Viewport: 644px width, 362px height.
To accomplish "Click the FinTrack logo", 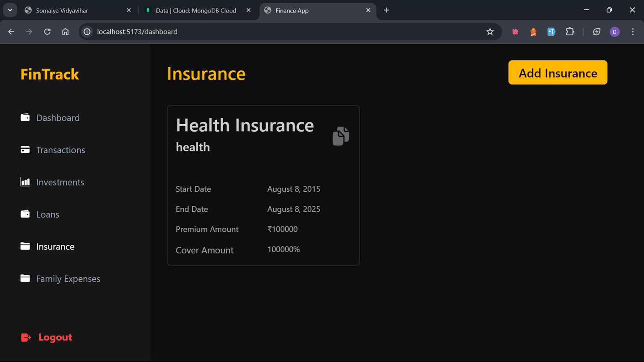I will coord(50,74).
